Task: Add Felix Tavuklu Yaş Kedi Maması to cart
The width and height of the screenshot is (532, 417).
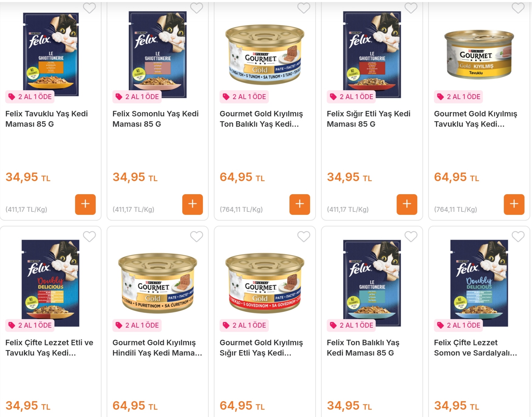Action: point(85,204)
